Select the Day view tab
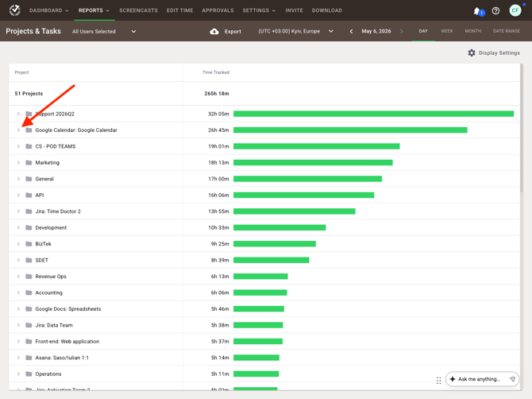The height and width of the screenshot is (399, 532). tap(423, 31)
